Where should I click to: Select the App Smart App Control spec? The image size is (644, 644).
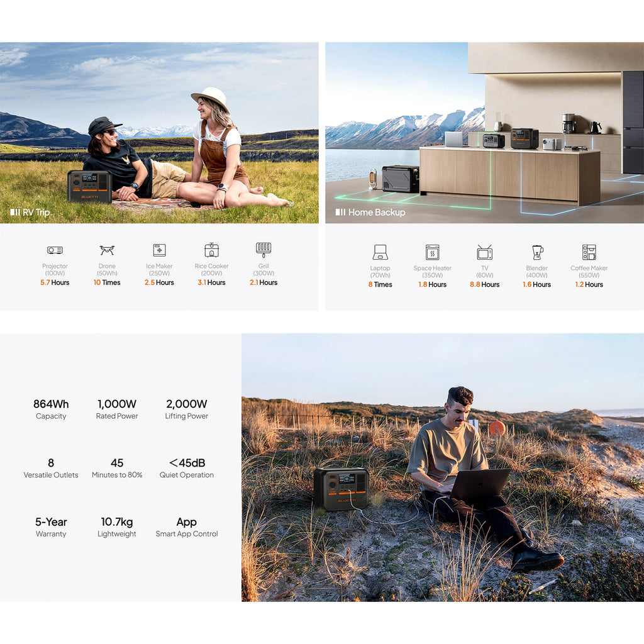[x=187, y=527]
